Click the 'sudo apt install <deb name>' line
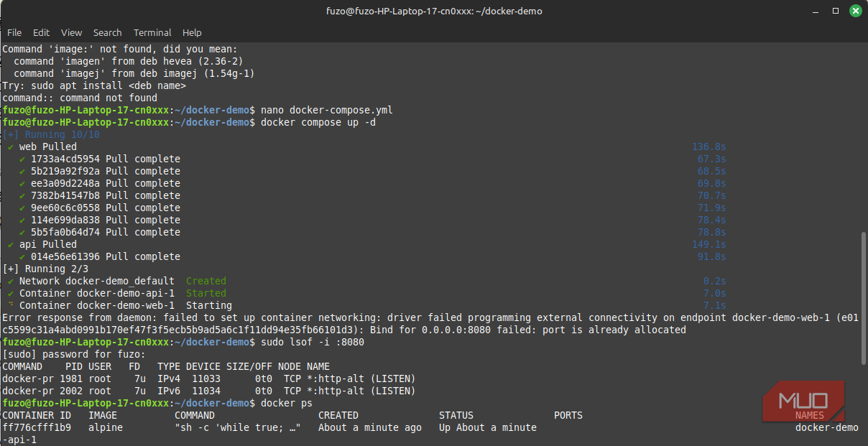The image size is (868, 446). coord(94,85)
